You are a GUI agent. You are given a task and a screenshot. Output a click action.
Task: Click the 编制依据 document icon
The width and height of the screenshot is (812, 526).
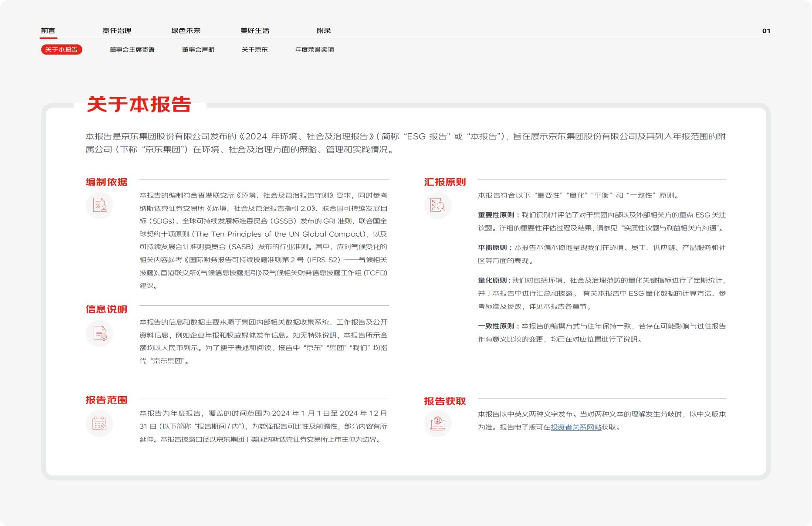pos(99,205)
